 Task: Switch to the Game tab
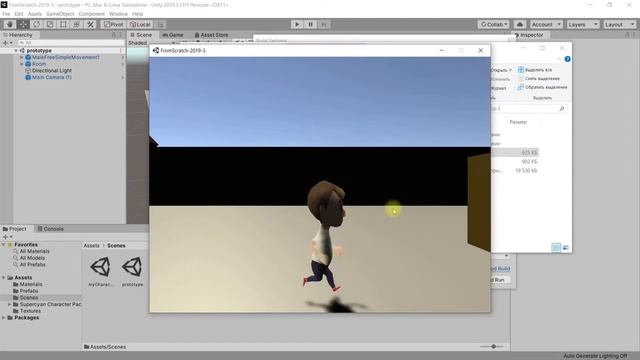point(173,35)
